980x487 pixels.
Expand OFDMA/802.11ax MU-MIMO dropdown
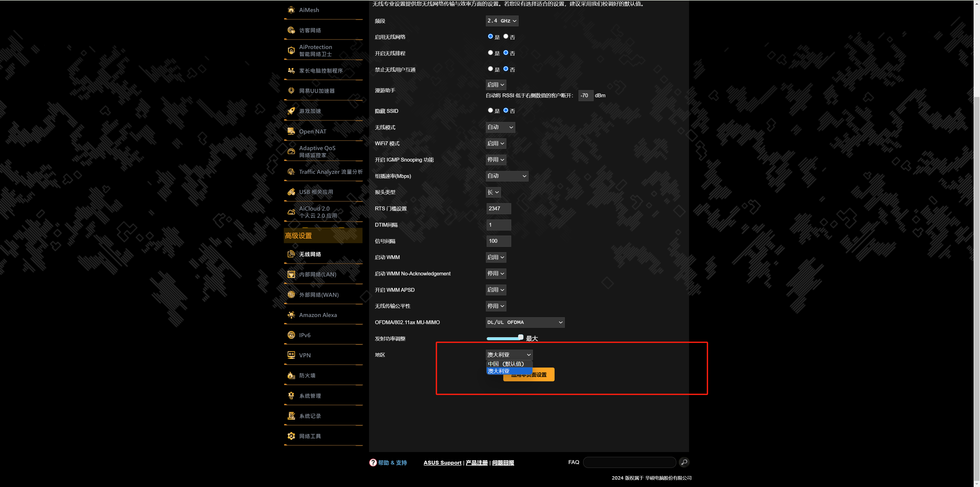click(x=524, y=322)
